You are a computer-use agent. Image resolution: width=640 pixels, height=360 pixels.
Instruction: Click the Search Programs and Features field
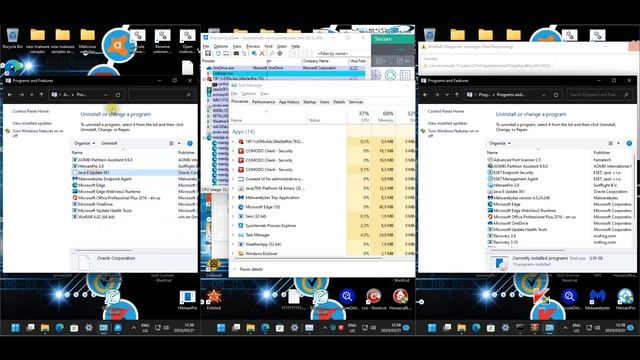coord(599,95)
